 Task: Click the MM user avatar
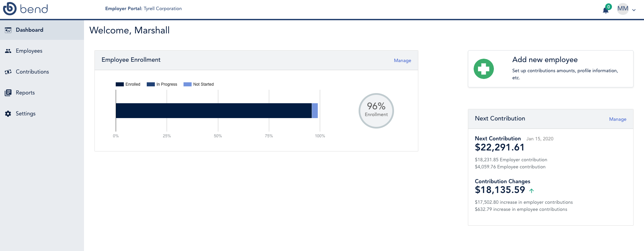tap(623, 9)
